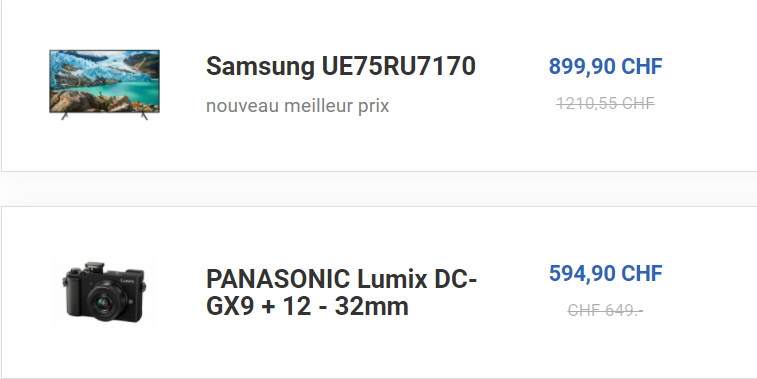
Task: Click the crossed-out CHF 649.- price
Action: coord(605,310)
